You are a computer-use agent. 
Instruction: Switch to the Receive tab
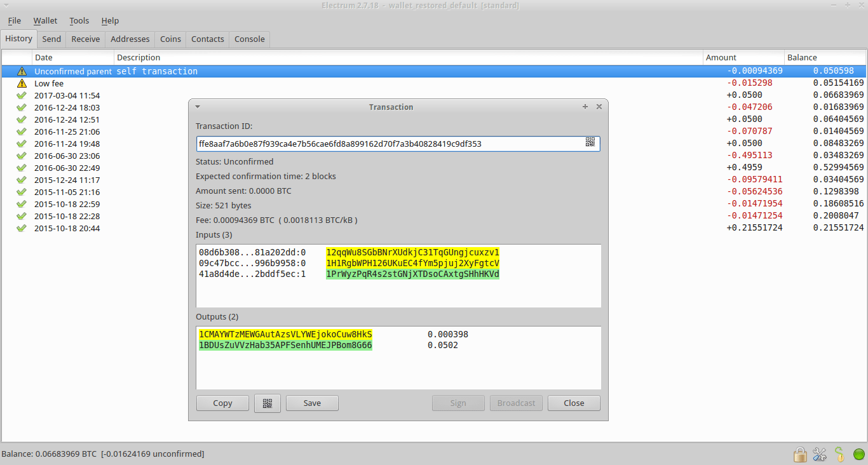pyautogui.click(x=86, y=39)
